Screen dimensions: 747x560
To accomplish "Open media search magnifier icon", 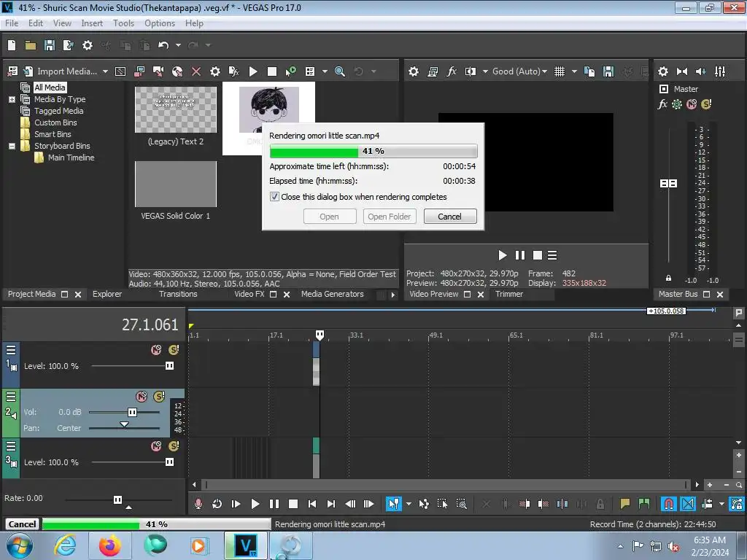I will coord(340,71).
